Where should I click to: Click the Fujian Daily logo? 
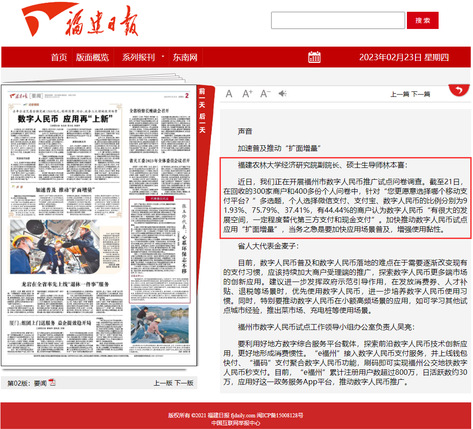click(x=80, y=20)
